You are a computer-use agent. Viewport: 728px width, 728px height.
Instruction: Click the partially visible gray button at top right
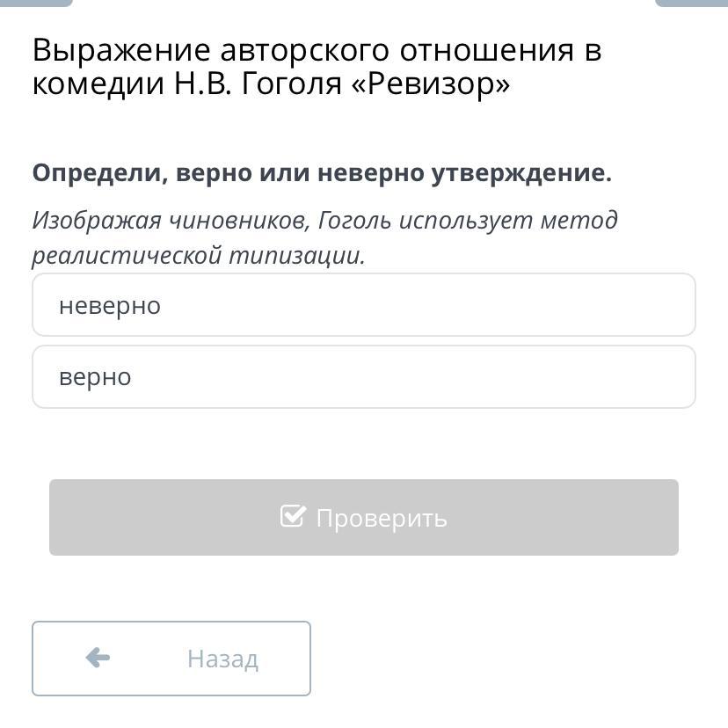tap(691, 3)
